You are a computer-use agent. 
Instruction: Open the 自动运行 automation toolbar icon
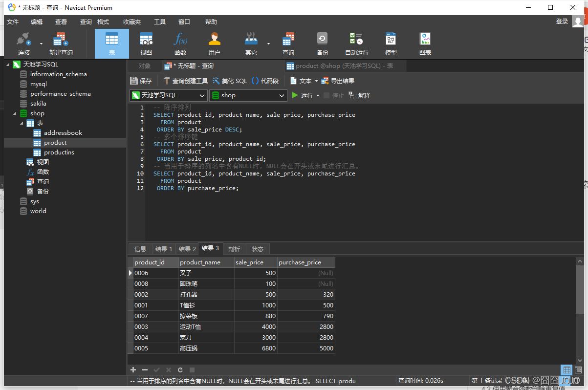pyautogui.click(x=357, y=43)
